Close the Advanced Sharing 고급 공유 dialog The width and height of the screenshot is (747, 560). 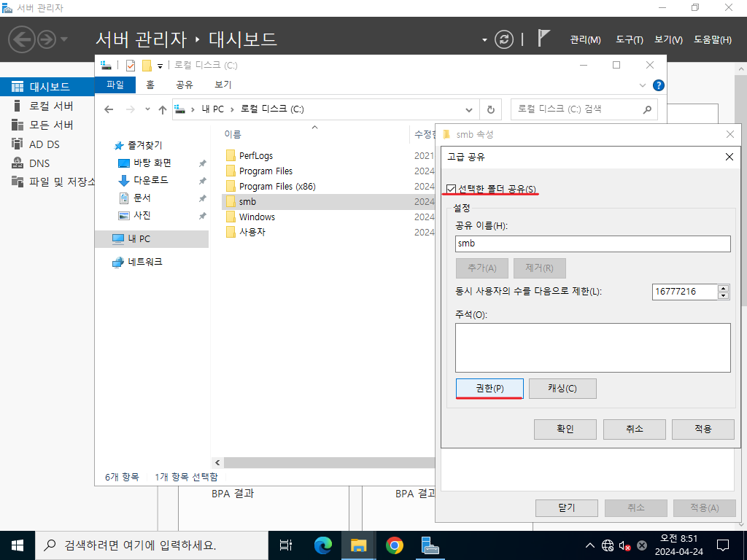729,157
